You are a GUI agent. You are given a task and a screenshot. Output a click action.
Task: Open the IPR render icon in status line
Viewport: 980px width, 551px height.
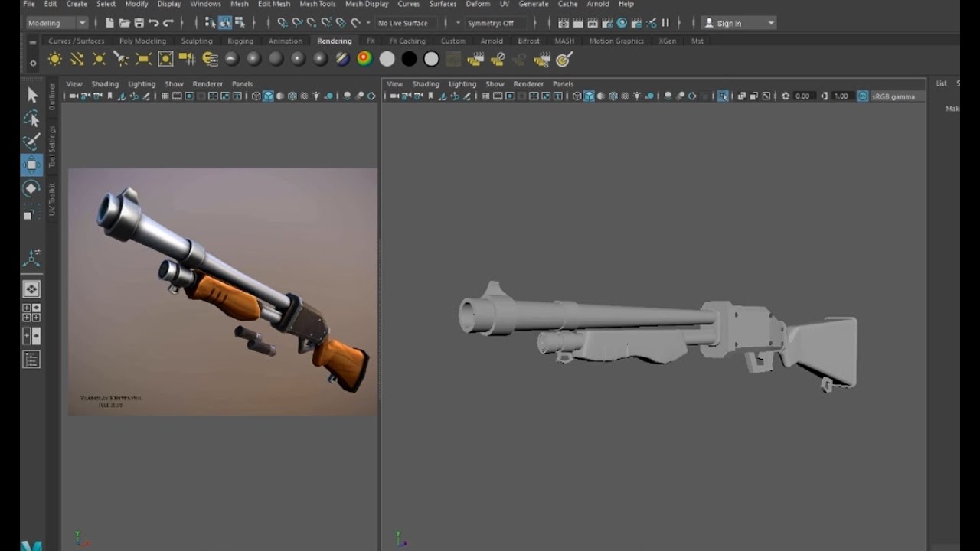(x=593, y=23)
